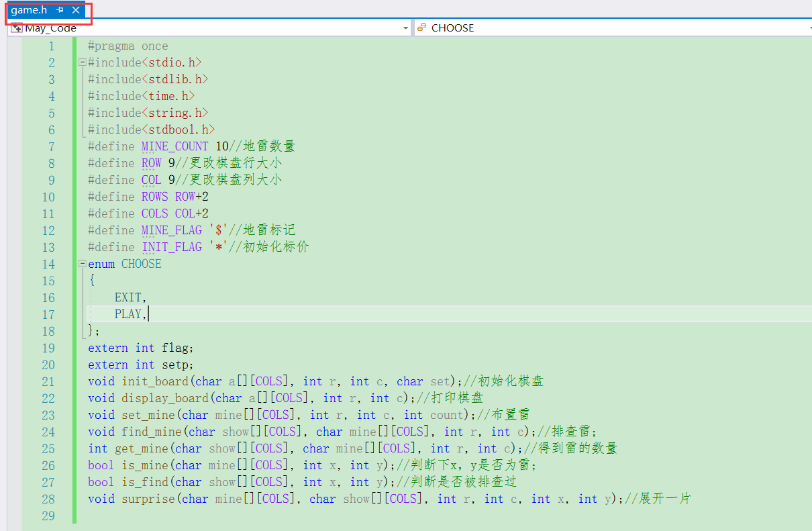Collapse the enum CHOOSE block on line 14
The height and width of the screenshot is (531, 812).
(x=82, y=264)
